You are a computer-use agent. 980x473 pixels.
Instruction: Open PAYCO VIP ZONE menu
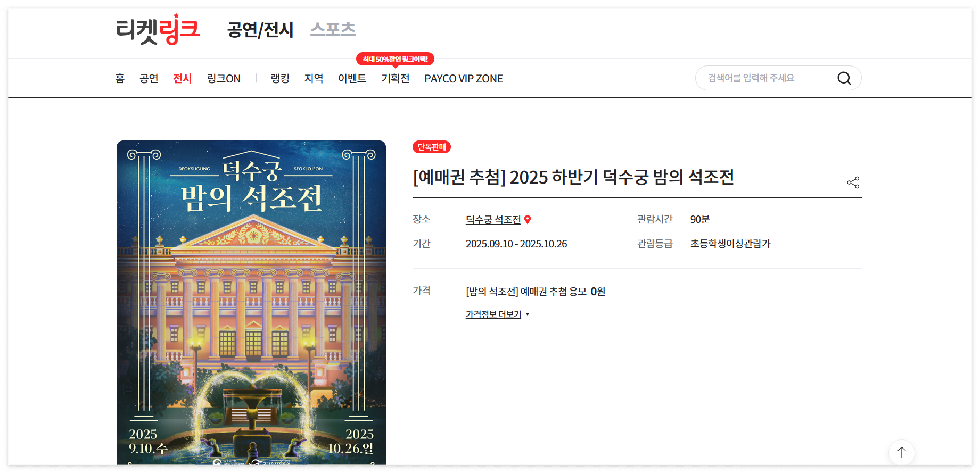(x=464, y=79)
